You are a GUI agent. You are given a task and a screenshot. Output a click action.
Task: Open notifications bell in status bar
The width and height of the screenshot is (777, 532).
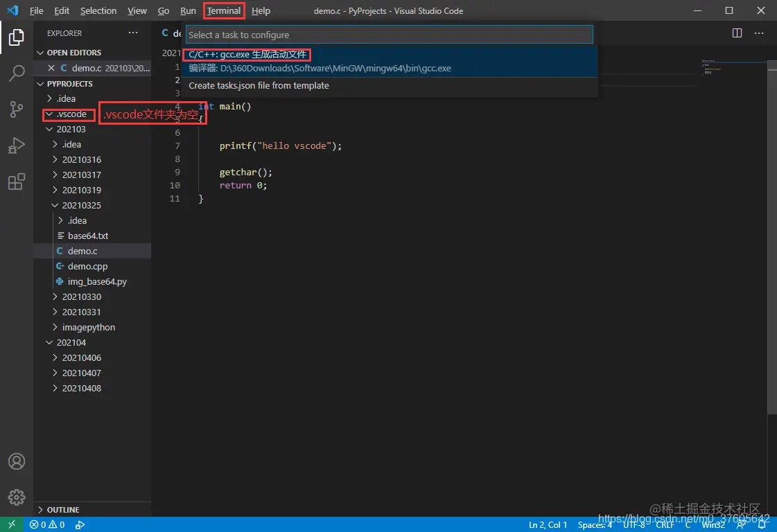pyautogui.click(x=762, y=524)
